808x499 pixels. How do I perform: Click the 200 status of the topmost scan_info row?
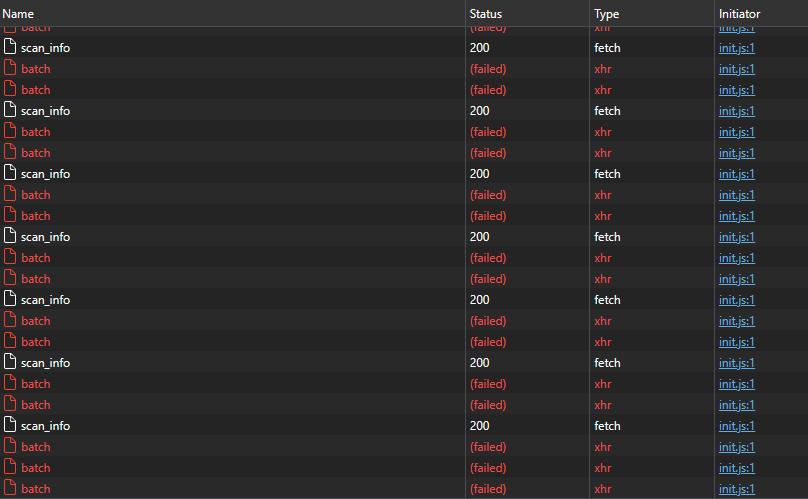(x=480, y=48)
